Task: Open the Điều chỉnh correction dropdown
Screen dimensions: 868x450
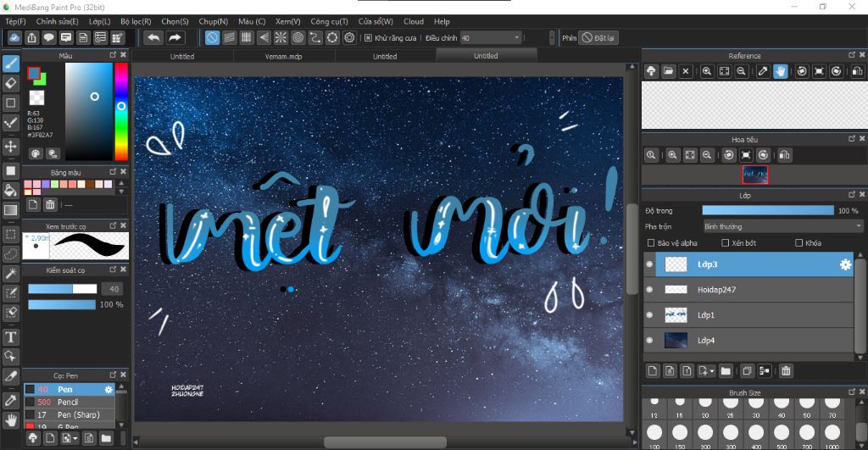Action: pos(491,37)
